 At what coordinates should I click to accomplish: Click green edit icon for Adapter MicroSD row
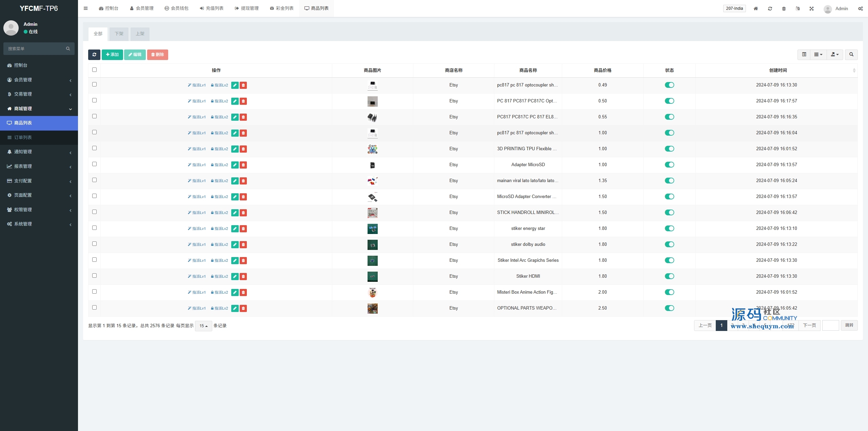[x=235, y=165]
